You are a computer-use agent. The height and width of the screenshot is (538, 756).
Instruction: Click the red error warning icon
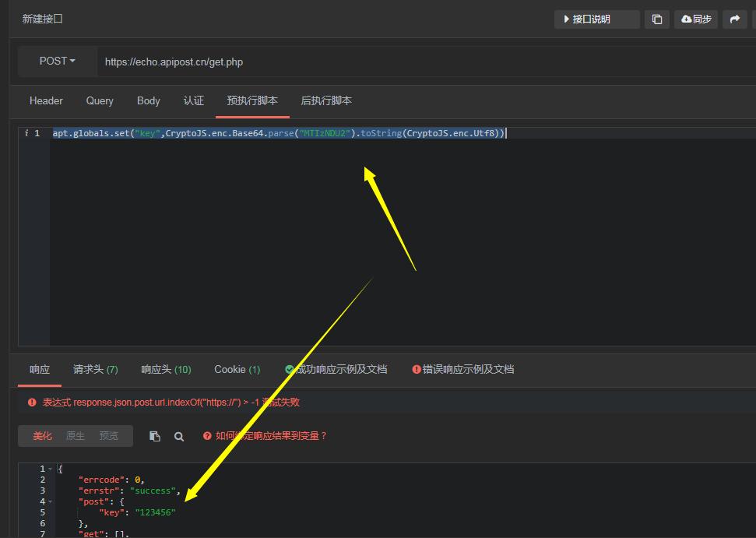(32, 402)
